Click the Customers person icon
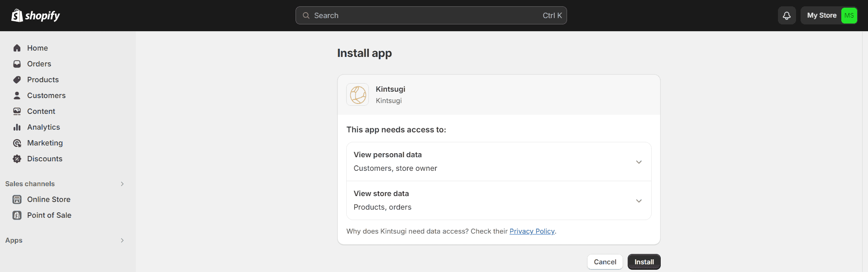 (x=17, y=95)
